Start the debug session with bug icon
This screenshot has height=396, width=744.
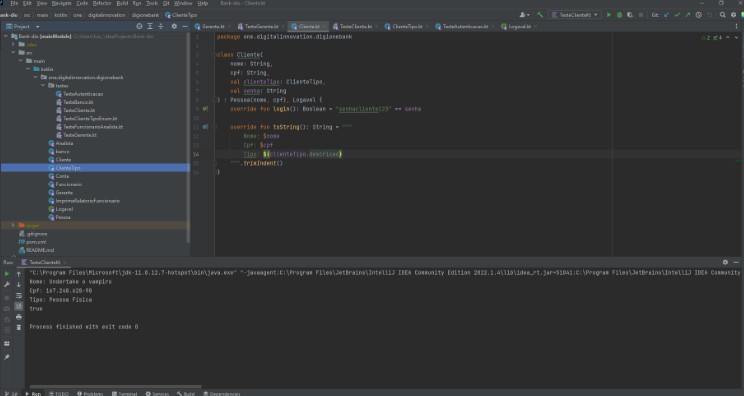click(x=619, y=15)
